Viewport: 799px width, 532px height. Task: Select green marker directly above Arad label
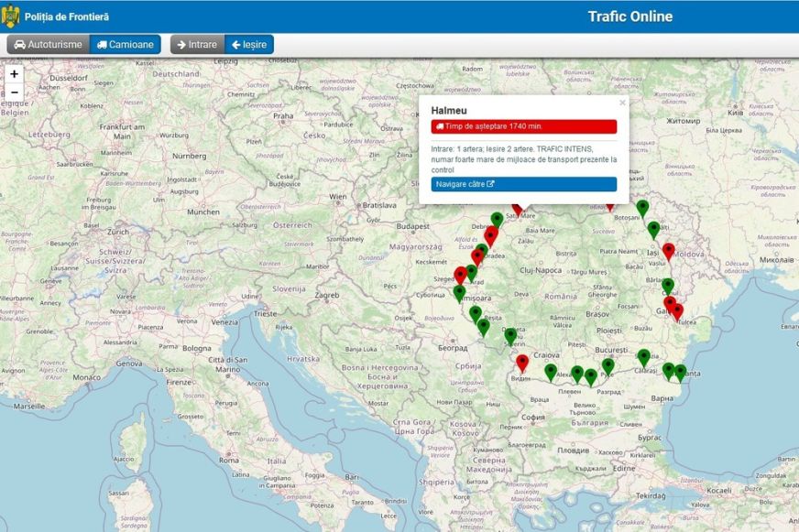(471, 273)
